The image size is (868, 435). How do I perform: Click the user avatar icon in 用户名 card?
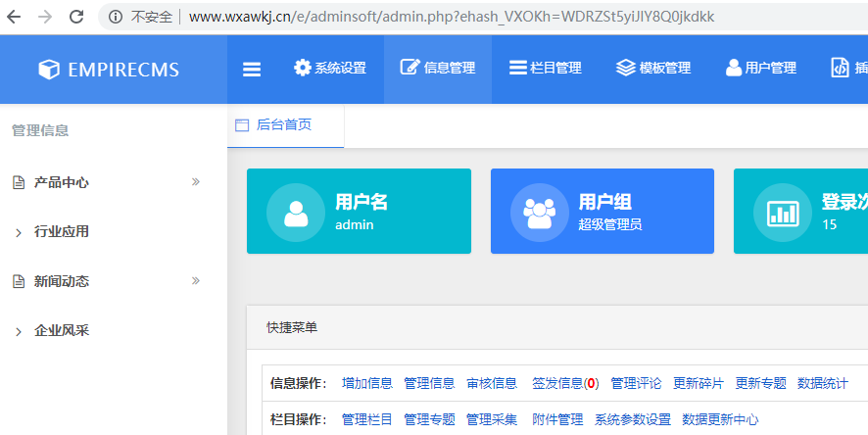[x=295, y=213]
